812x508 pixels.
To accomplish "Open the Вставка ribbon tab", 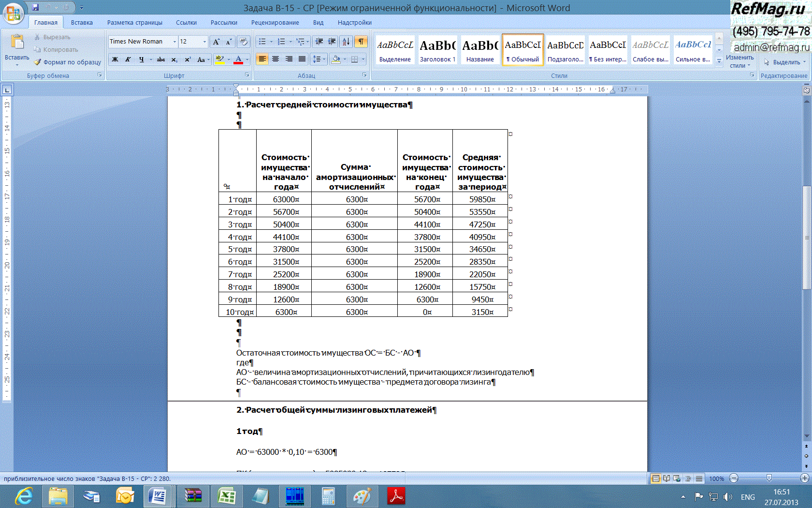I will pyautogui.click(x=82, y=22).
